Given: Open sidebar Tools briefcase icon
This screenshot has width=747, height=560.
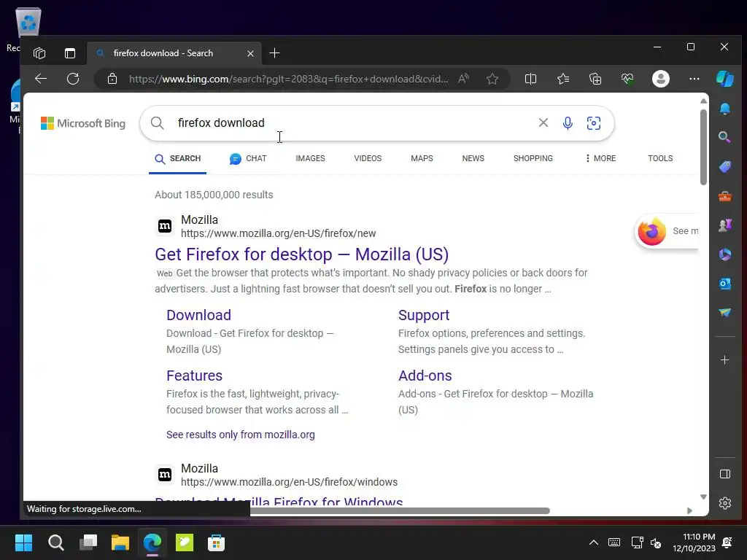Looking at the screenshot, I should pyautogui.click(x=725, y=196).
